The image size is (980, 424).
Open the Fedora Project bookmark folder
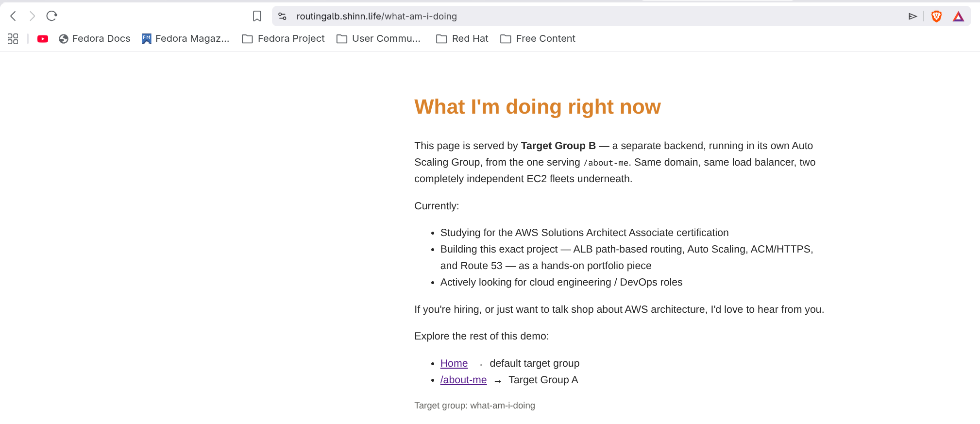pyautogui.click(x=283, y=39)
